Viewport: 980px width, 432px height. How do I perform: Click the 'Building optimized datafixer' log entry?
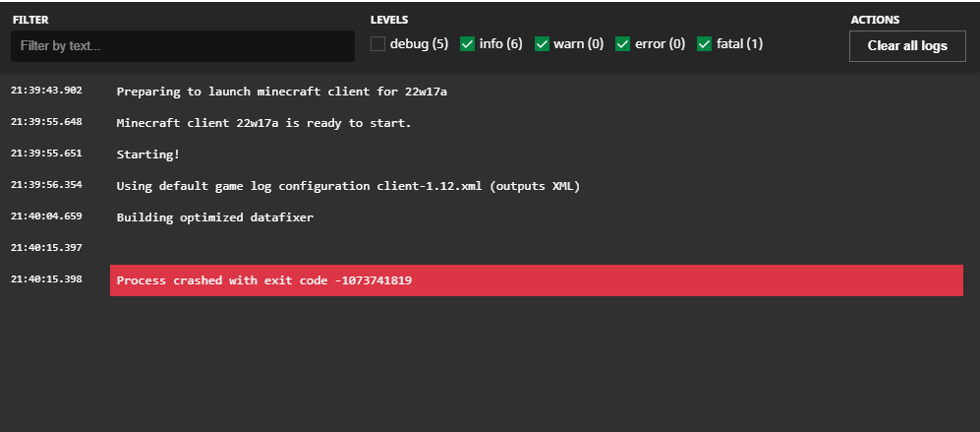214,217
